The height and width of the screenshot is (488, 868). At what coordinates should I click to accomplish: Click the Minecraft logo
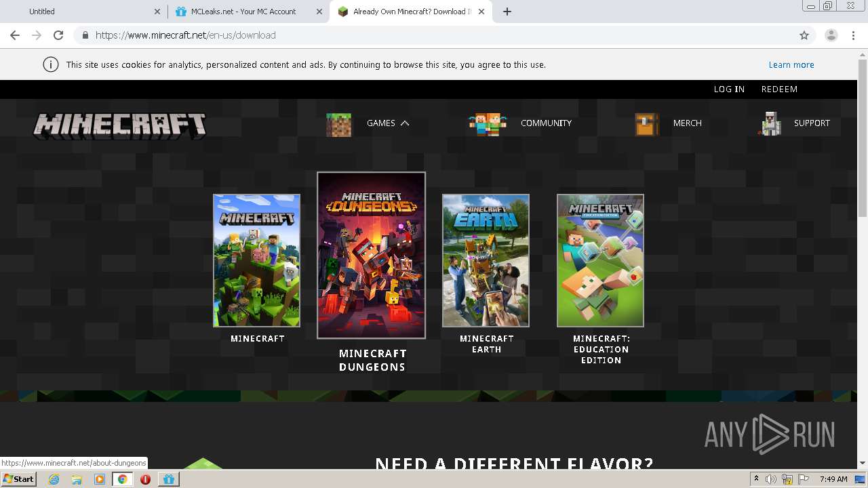120,126
